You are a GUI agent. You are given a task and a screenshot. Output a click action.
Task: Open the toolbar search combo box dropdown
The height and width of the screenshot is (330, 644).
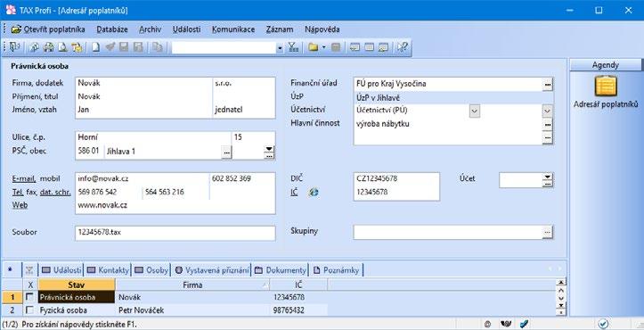pyautogui.click(x=280, y=48)
